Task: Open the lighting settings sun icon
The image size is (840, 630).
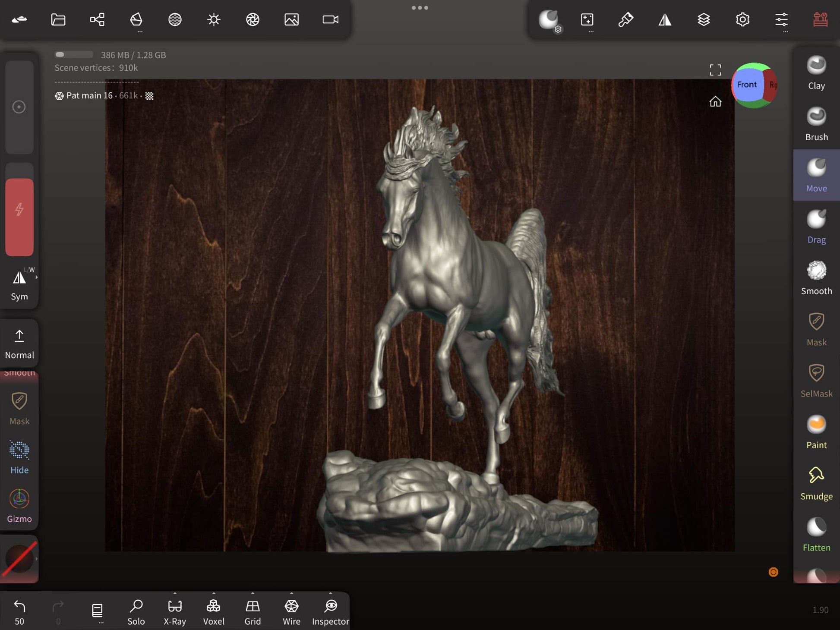Action: click(214, 19)
